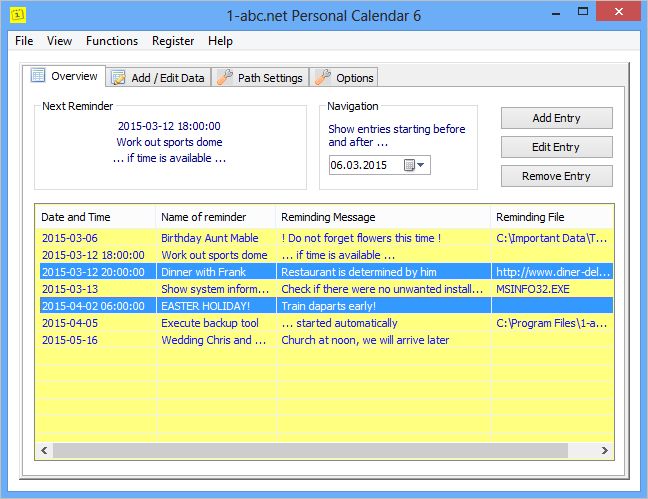Open the date picker calendar dropdown
Image resolution: width=648 pixels, height=499 pixels.
tap(414, 165)
